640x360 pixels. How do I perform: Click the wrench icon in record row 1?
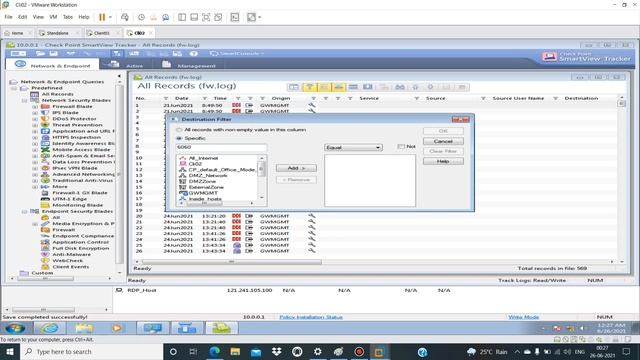point(312,105)
